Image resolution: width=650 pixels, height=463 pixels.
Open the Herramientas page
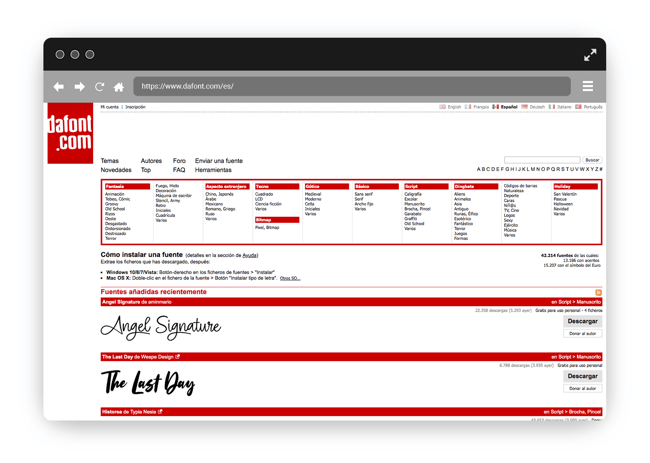pyautogui.click(x=213, y=170)
